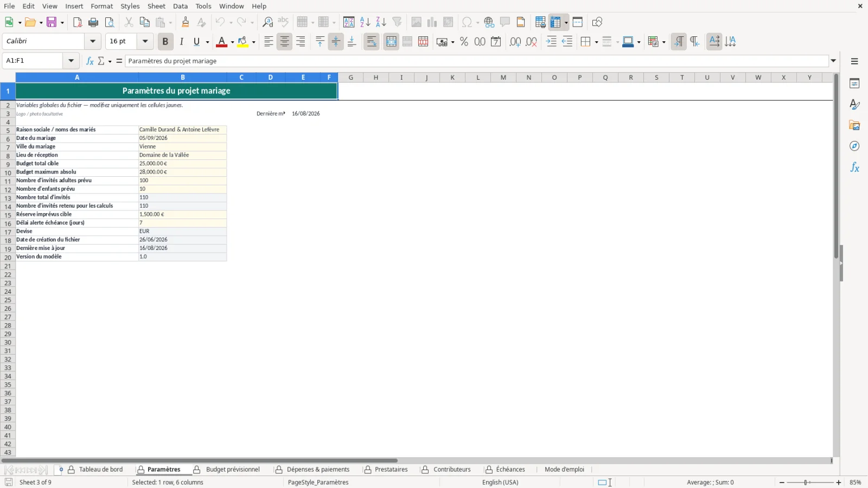Insert image icon
Viewport: 868px width, 488px height.
[x=416, y=22]
